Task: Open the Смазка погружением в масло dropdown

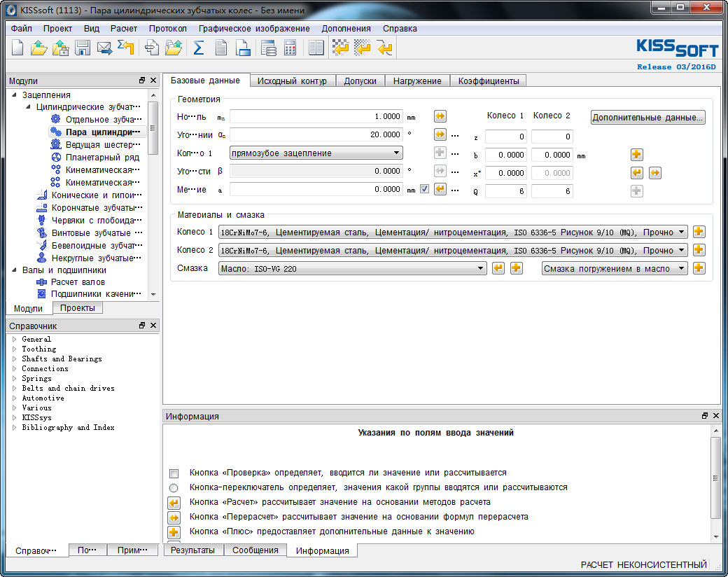Action: click(x=615, y=268)
